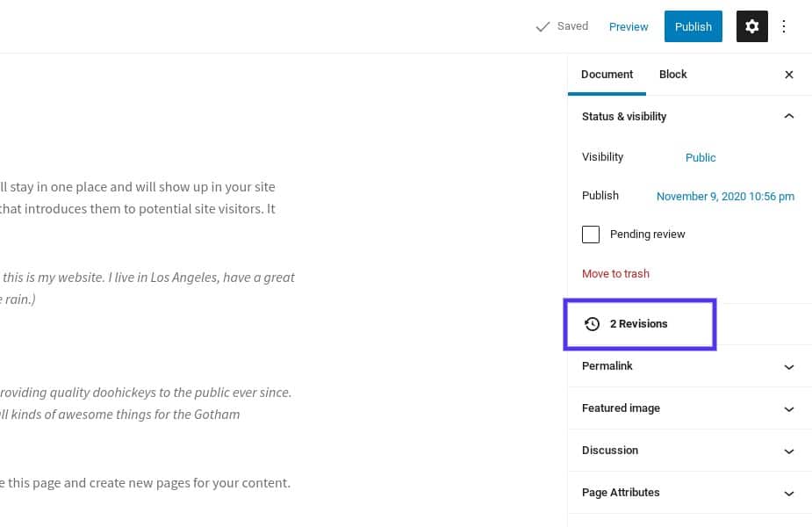The height and width of the screenshot is (527, 812).
Task: Move the page to trash
Action: (x=615, y=273)
